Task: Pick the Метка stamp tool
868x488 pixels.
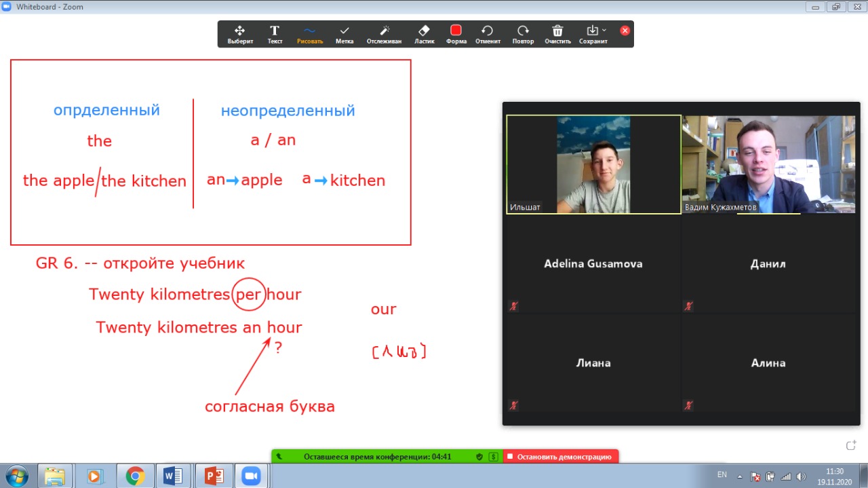Action: [344, 34]
